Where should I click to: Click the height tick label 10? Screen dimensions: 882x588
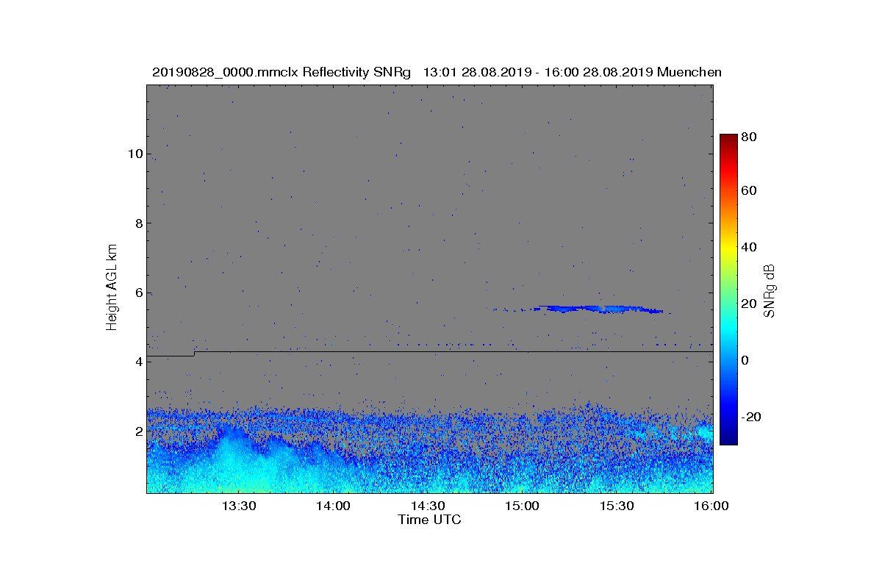coord(135,154)
